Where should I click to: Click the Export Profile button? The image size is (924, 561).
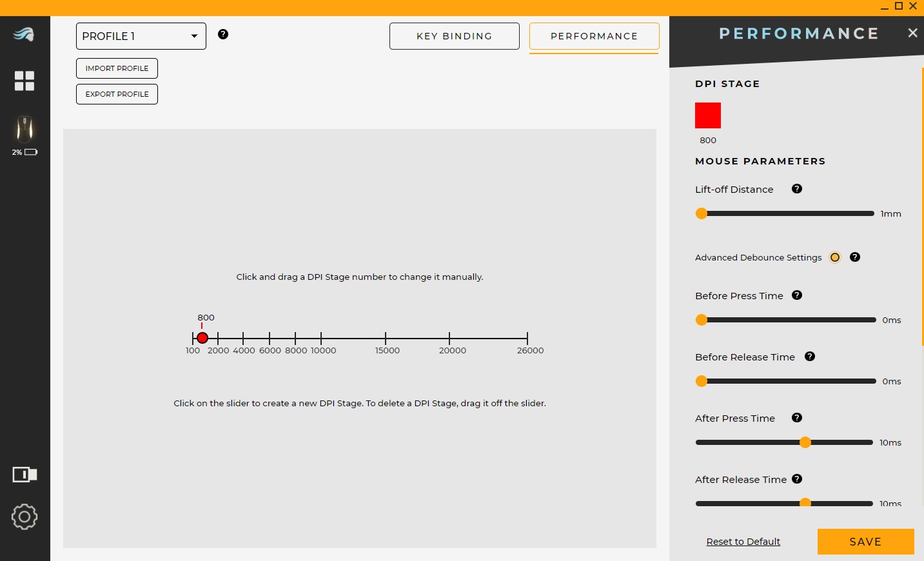(117, 94)
